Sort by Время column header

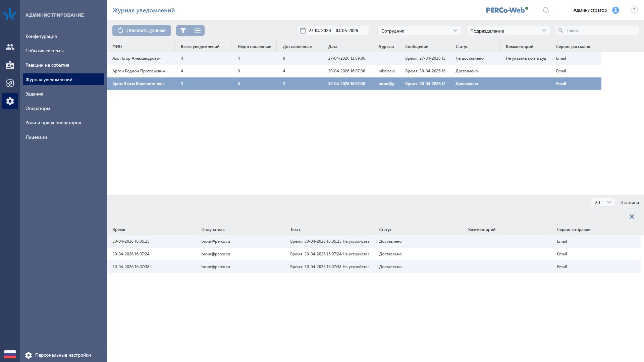click(151, 230)
